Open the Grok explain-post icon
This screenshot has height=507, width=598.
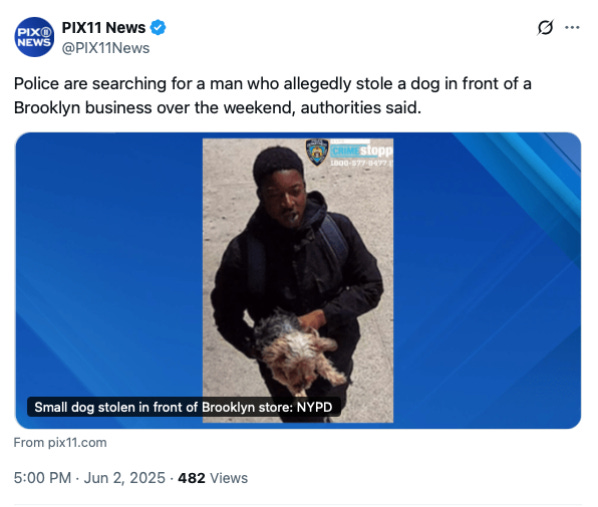(545, 27)
